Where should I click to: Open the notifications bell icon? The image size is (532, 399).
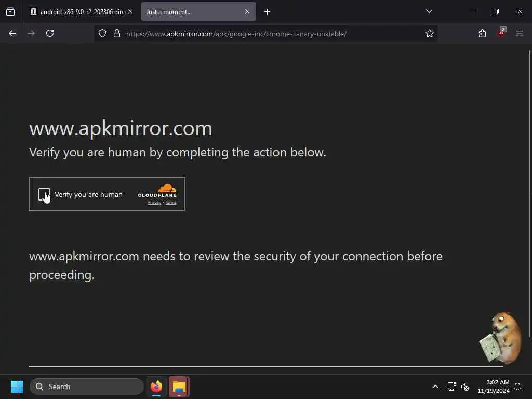click(x=517, y=387)
